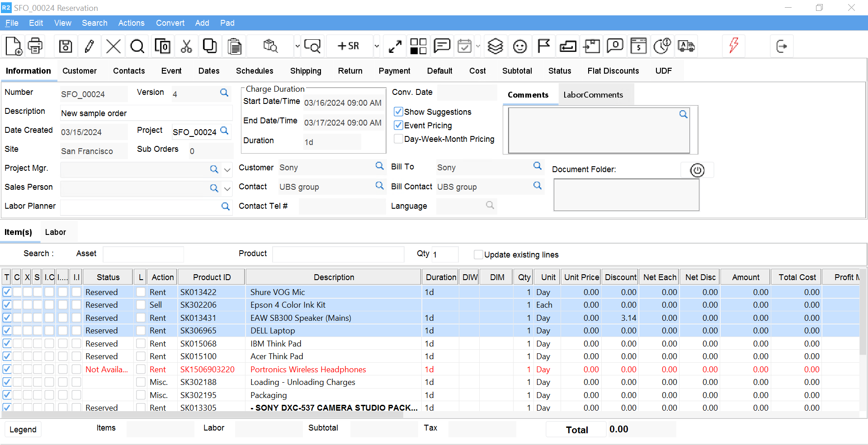Open the Convert menu
This screenshot has width=868, height=445.
coord(170,23)
